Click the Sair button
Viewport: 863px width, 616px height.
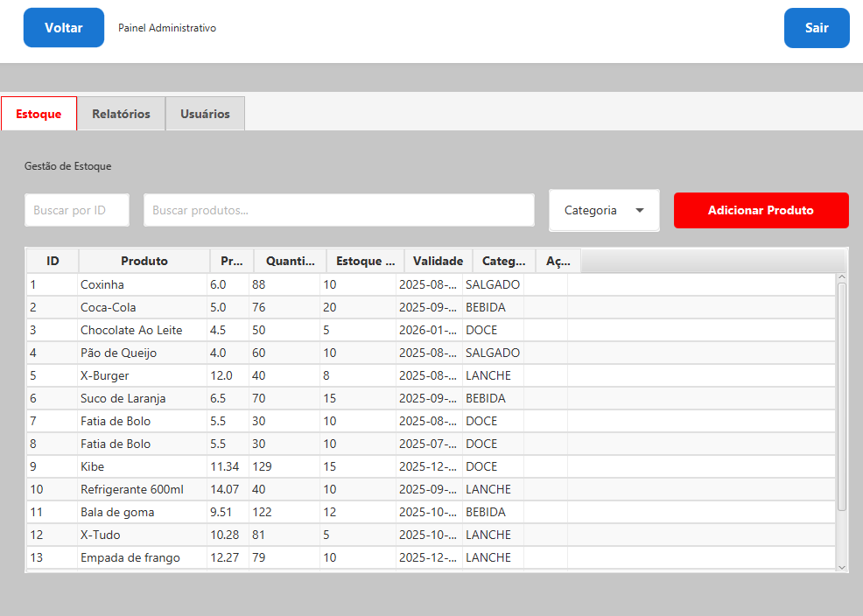pos(816,27)
